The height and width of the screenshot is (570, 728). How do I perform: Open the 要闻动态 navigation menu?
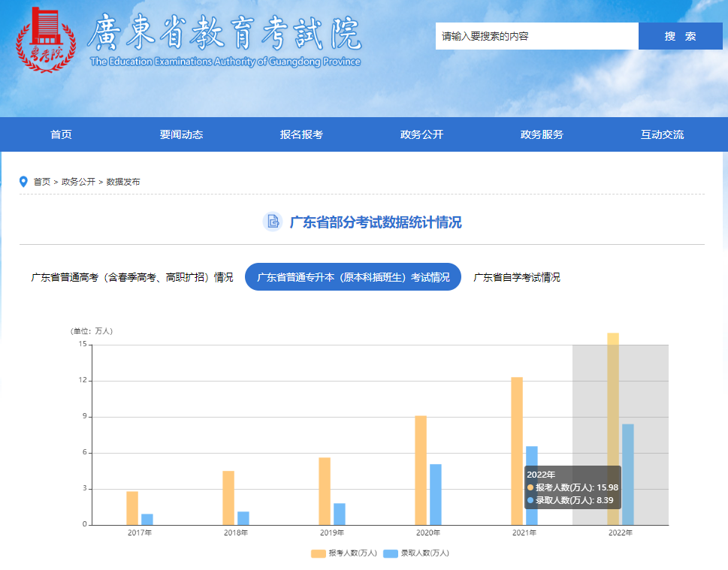pyautogui.click(x=182, y=134)
